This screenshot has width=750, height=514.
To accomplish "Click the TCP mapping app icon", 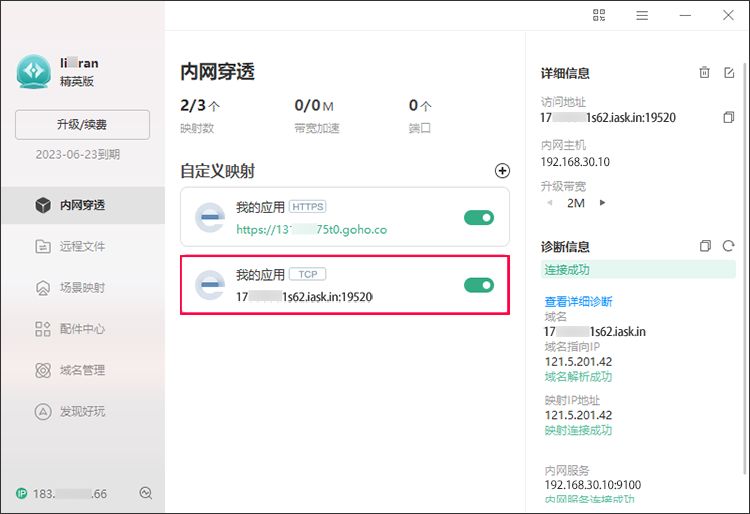I will (210, 285).
